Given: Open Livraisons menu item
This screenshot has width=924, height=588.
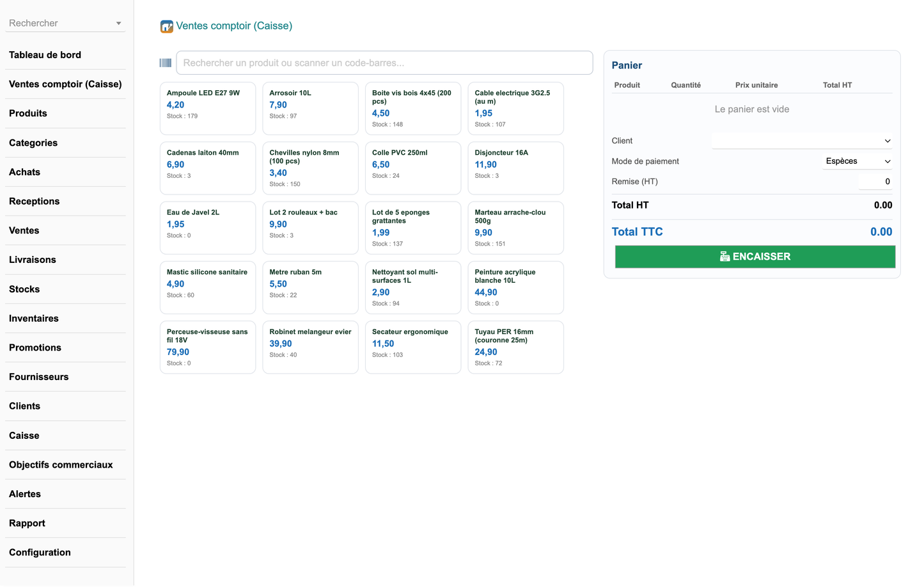Looking at the screenshot, I should (65, 260).
